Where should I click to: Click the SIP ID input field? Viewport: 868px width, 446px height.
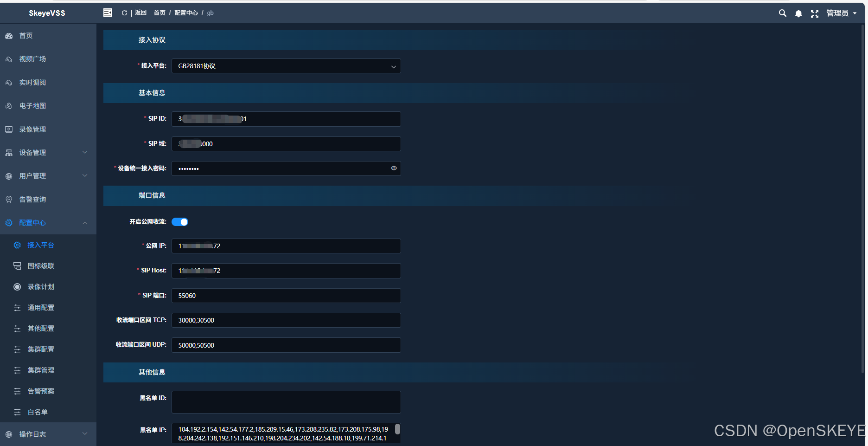coord(286,119)
